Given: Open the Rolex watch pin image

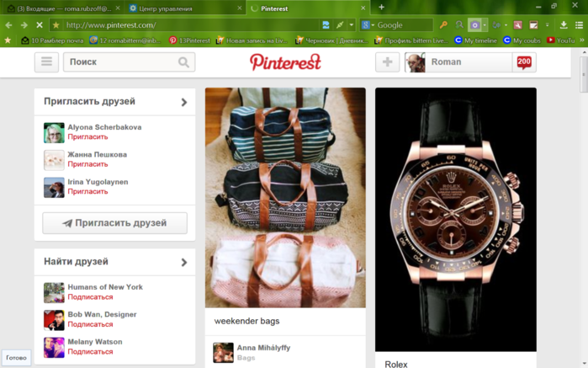Looking at the screenshot, I should [x=456, y=219].
